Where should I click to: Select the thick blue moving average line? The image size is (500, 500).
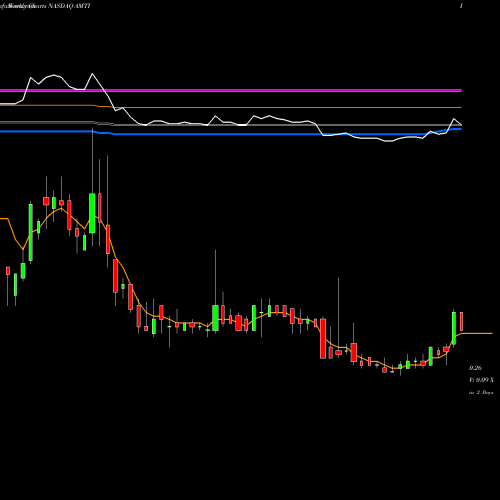tap(231, 134)
